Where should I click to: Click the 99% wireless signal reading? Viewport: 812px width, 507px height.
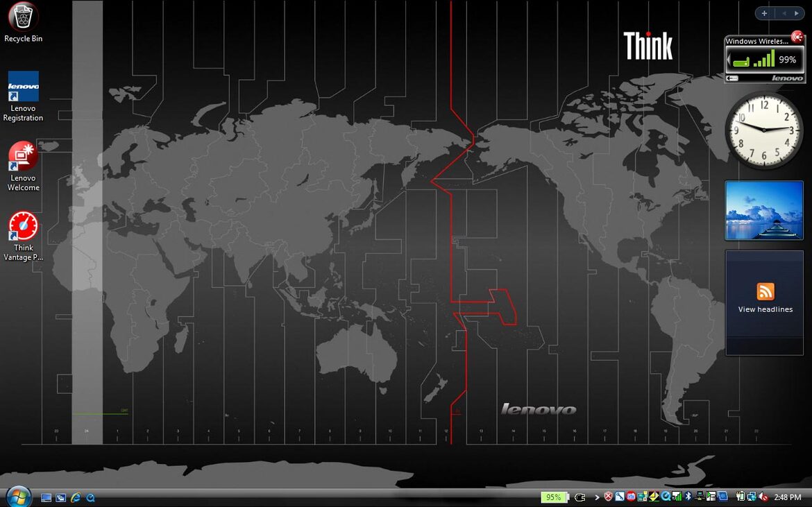tap(787, 60)
